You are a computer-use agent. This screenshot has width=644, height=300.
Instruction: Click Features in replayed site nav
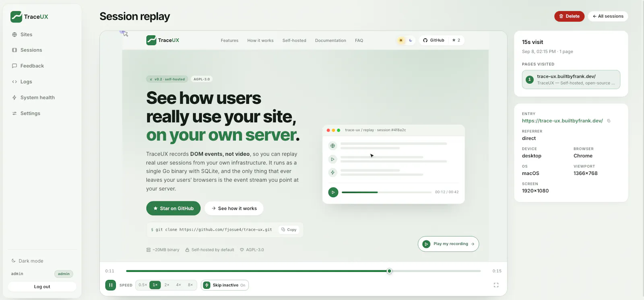point(229,41)
